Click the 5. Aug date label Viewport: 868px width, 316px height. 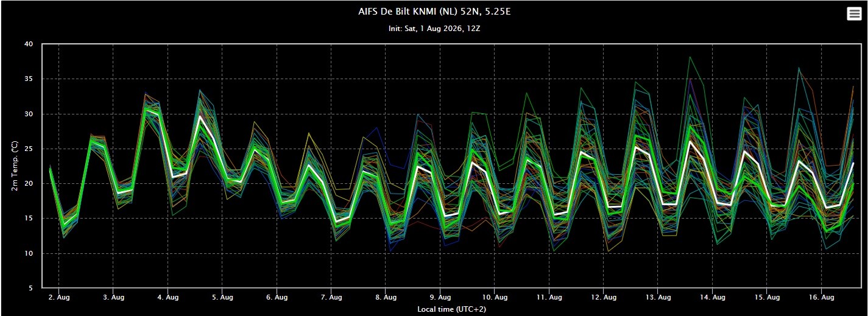pos(222,297)
